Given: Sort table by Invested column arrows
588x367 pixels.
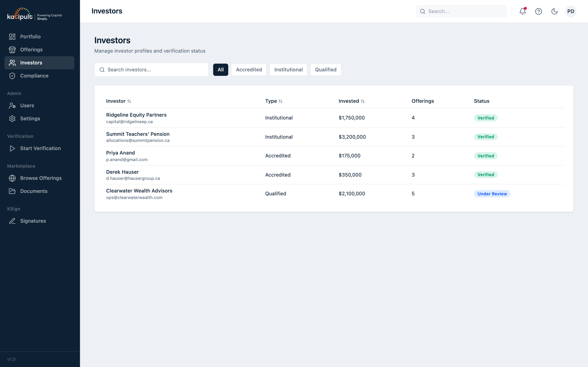Looking at the screenshot, I should pyautogui.click(x=363, y=101).
